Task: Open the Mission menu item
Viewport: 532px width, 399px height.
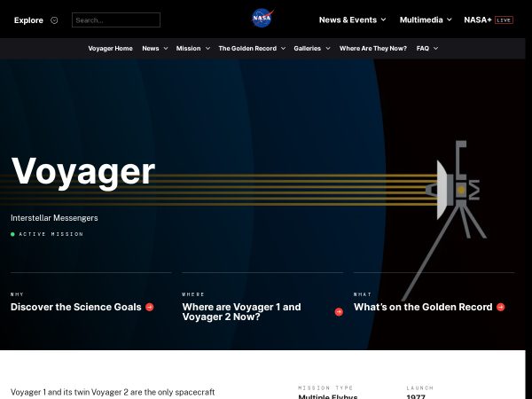Action: pos(188,49)
